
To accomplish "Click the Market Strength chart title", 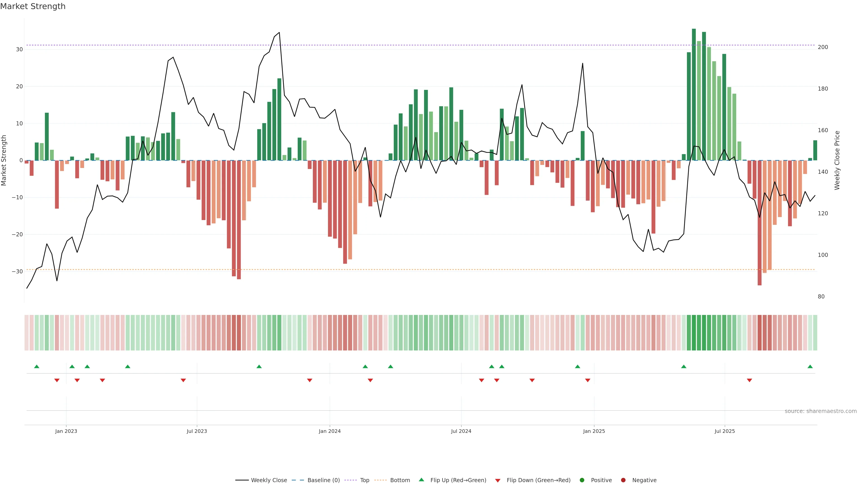I will click(x=33, y=6).
